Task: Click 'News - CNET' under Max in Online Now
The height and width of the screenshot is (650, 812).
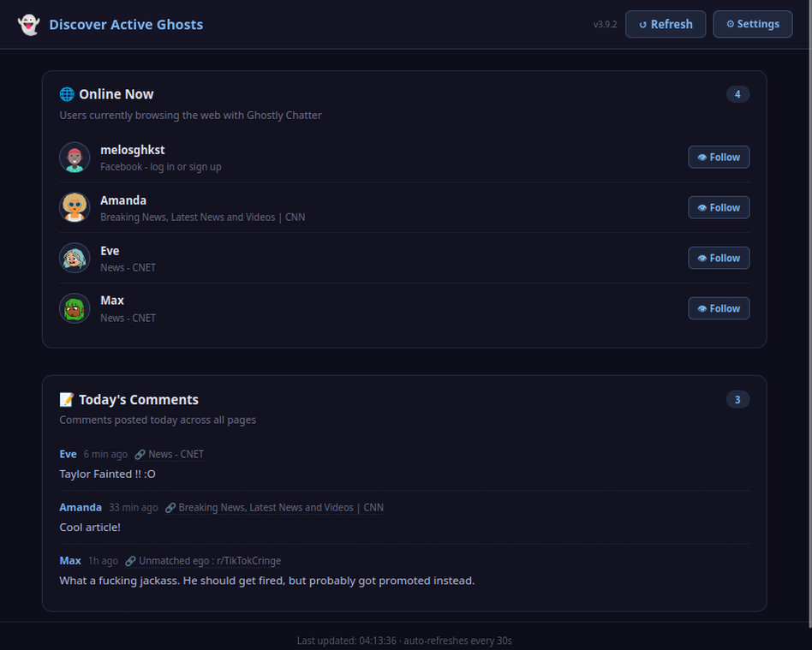Action: point(128,318)
